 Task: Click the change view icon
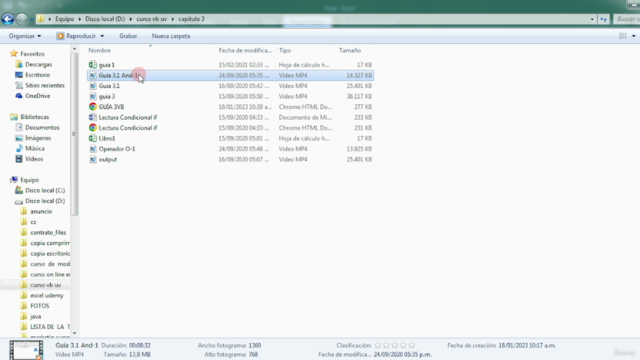pyautogui.click(x=622, y=36)
